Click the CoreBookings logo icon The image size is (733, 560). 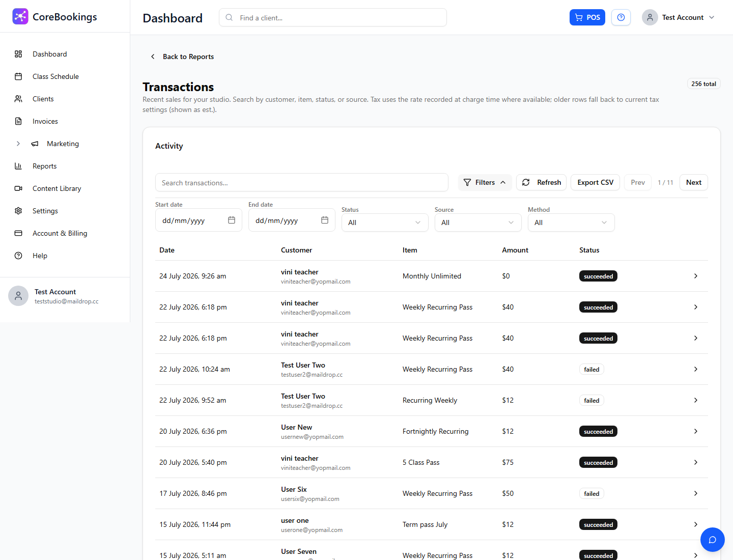point(20,16)
